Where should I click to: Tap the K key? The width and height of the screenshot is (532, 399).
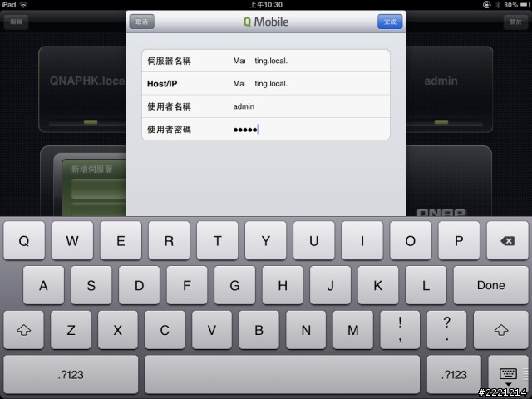pyautogui.click(x=378, y=285)
